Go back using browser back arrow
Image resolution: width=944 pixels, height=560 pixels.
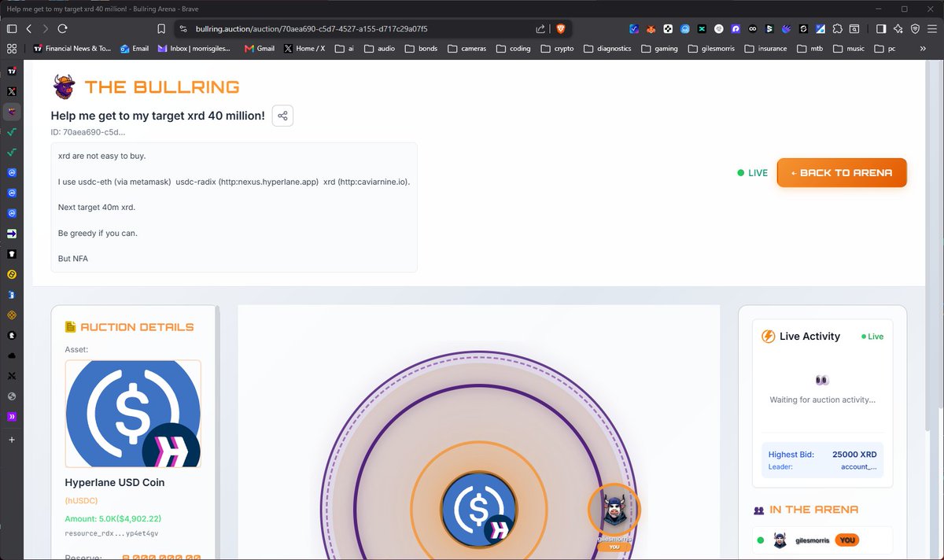29,28
